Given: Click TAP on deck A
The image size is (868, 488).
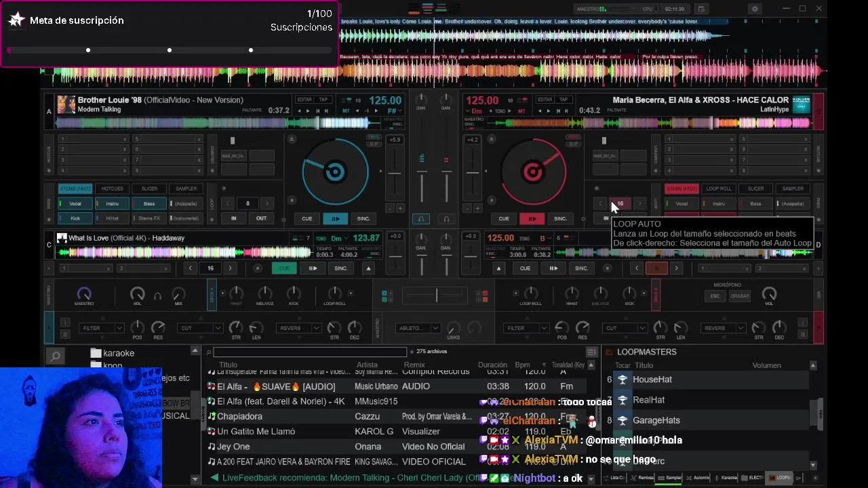Looking at the screenshot, I should pyautogui.click(x=323, y=100).
